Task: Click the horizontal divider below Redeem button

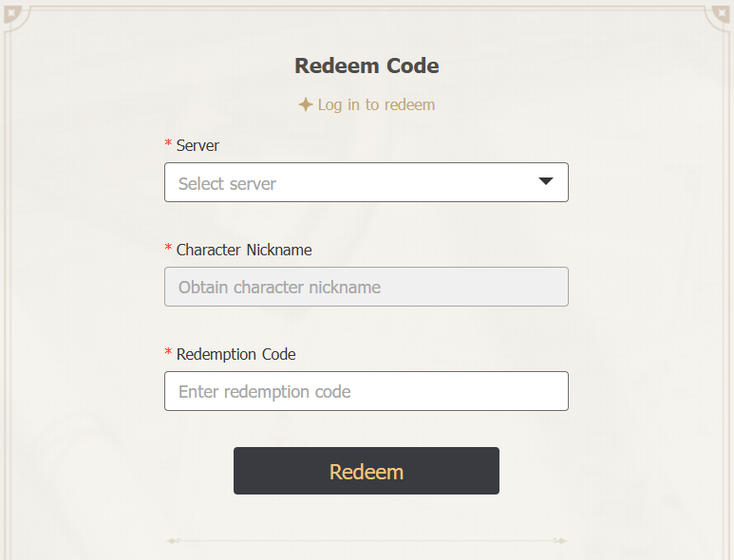Action: 367,541
